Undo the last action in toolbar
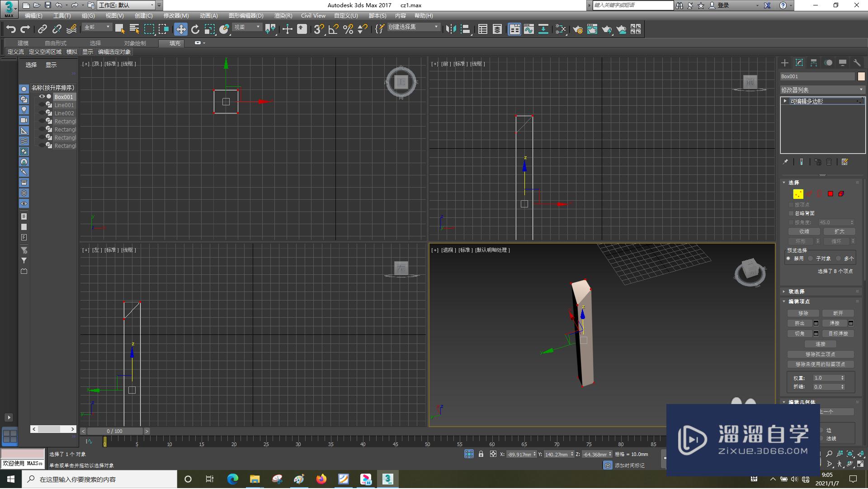 pos(11,29)
